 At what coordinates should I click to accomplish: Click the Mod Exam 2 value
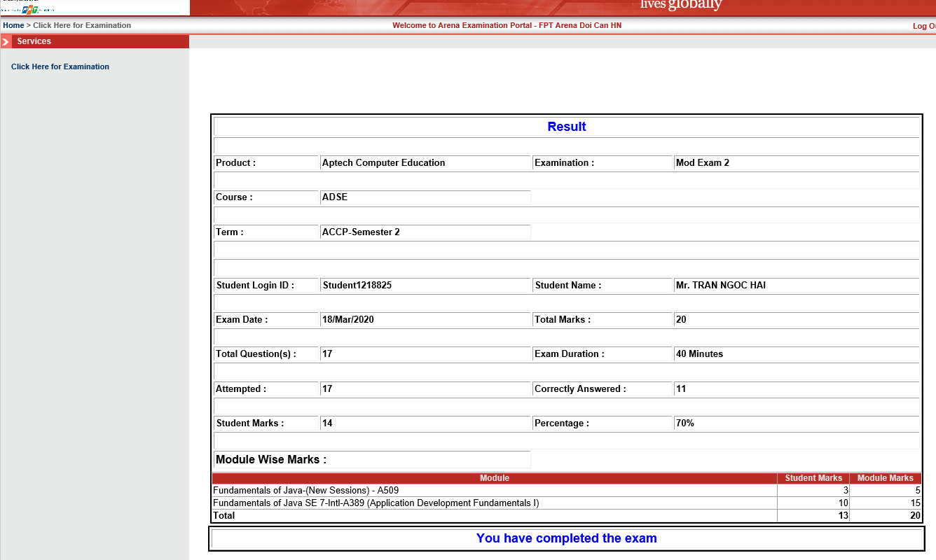(x=703, y=162)
